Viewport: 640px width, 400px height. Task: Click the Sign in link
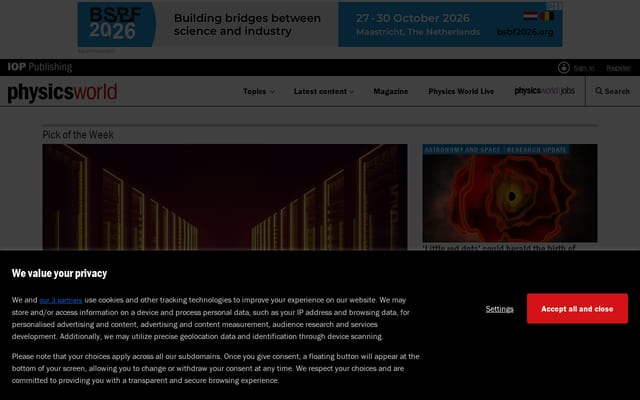click(x=584, y=68)
